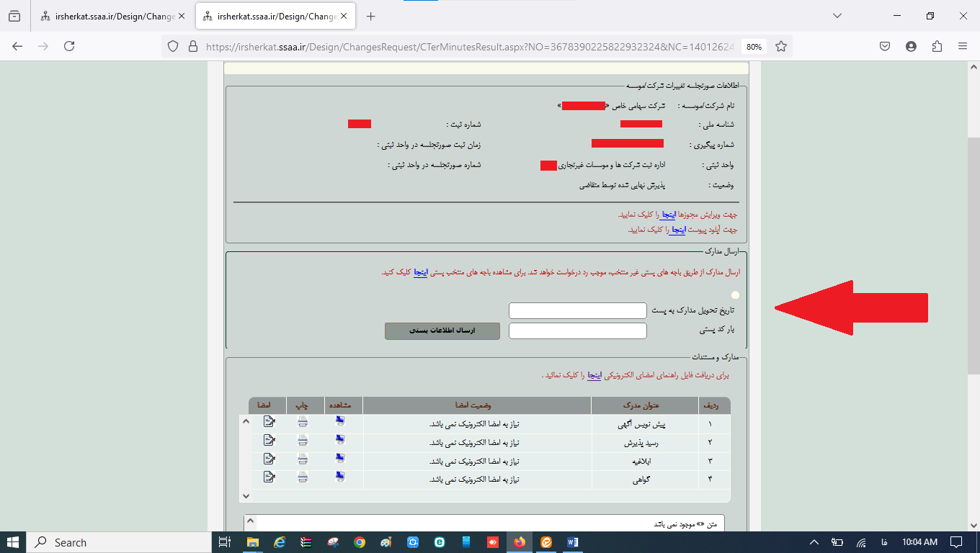Reload the page with the refresh icon
This screenshot has width=980, height=553.
[69, 46]
